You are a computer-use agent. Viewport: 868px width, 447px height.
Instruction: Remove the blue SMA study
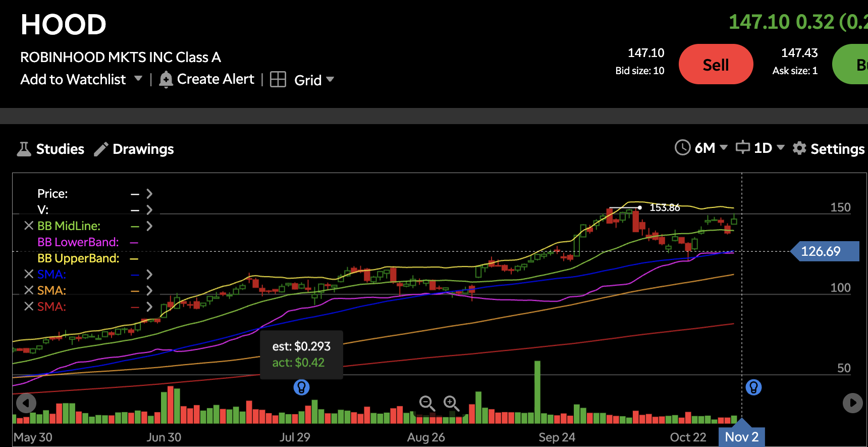click(x=29, y=274)
